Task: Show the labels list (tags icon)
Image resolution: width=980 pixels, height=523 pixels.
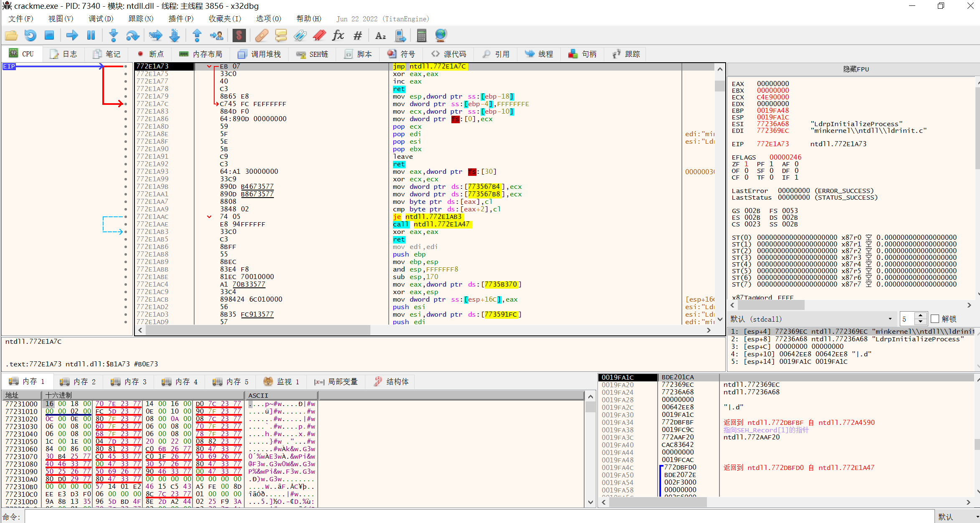Action: (x=300, y=36)
